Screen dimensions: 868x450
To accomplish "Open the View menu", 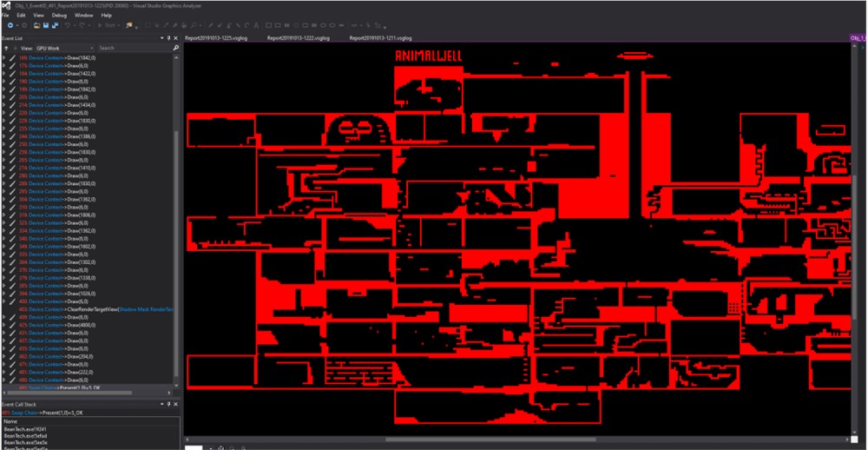I will [x=38, y=16].
